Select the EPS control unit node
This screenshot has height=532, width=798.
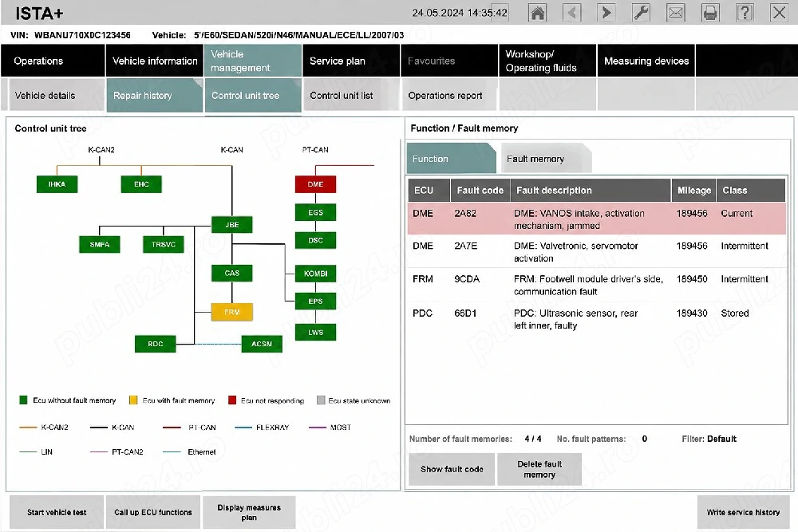[x=315, y=301]
